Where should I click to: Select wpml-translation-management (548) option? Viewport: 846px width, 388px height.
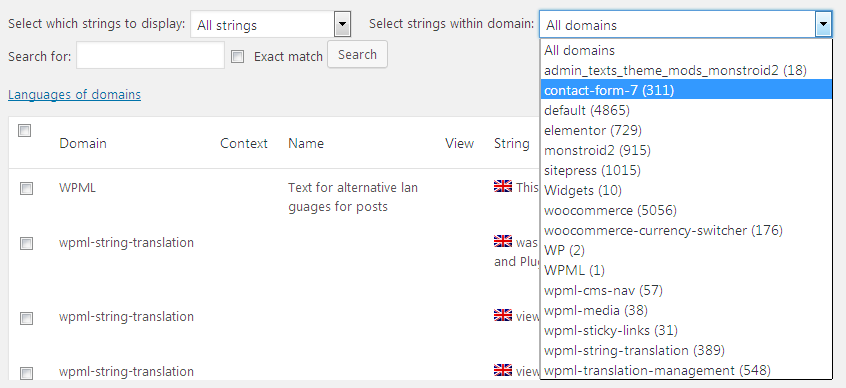(686, 370)
